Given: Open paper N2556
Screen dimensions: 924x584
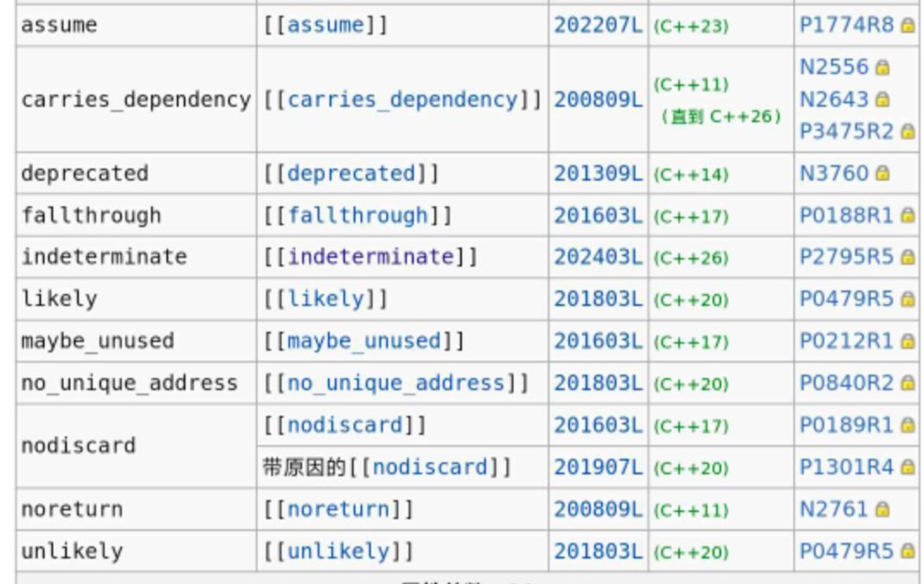Looking at the screenshot, I should [x=834, y=67].
